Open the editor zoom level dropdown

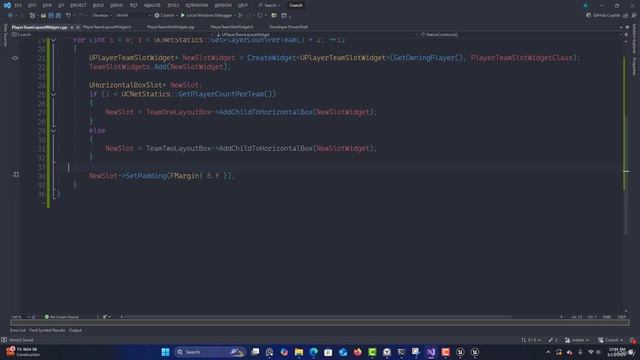(20, 317)
